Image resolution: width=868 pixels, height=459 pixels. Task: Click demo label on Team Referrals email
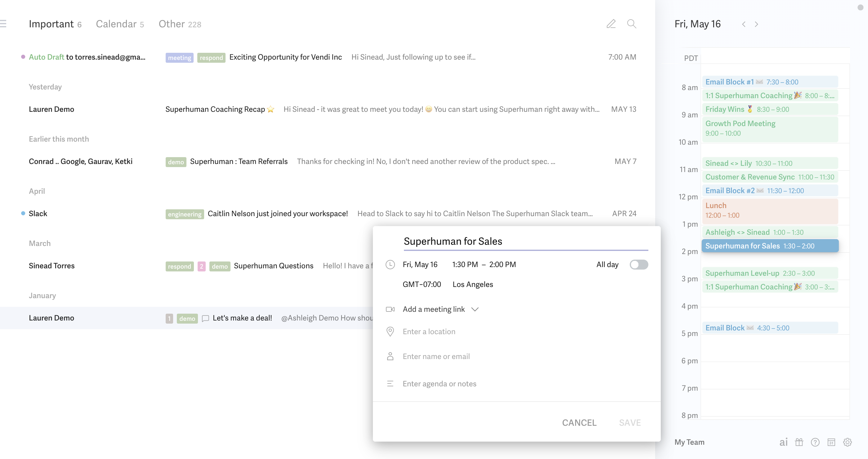click(176, 162)
